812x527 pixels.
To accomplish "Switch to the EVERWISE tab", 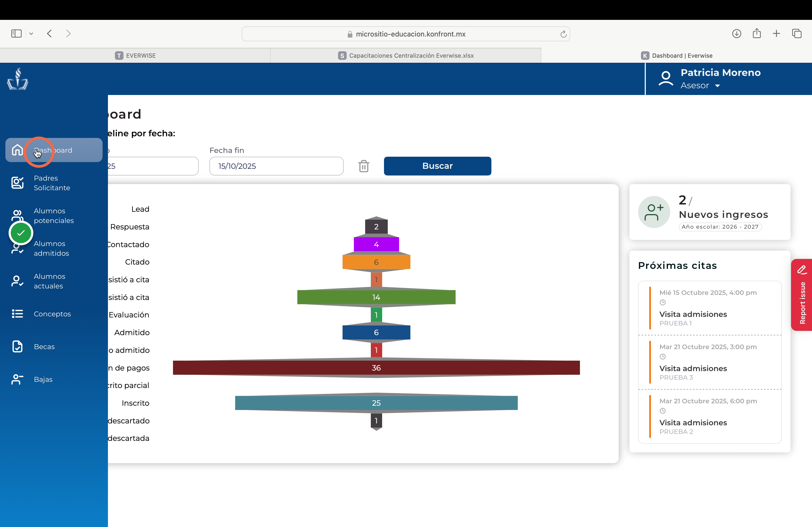I will pos(135,56).
